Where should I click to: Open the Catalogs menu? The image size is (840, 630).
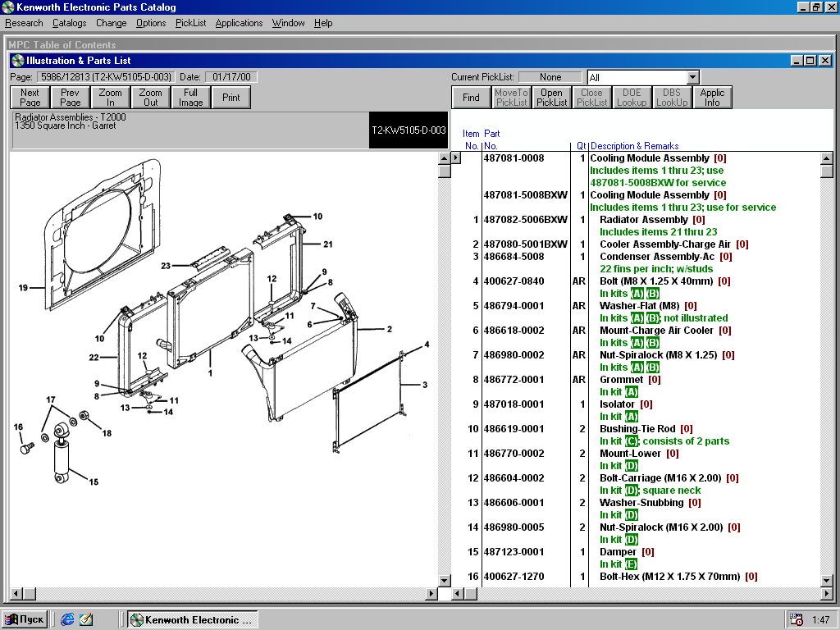tap(69, 23)
